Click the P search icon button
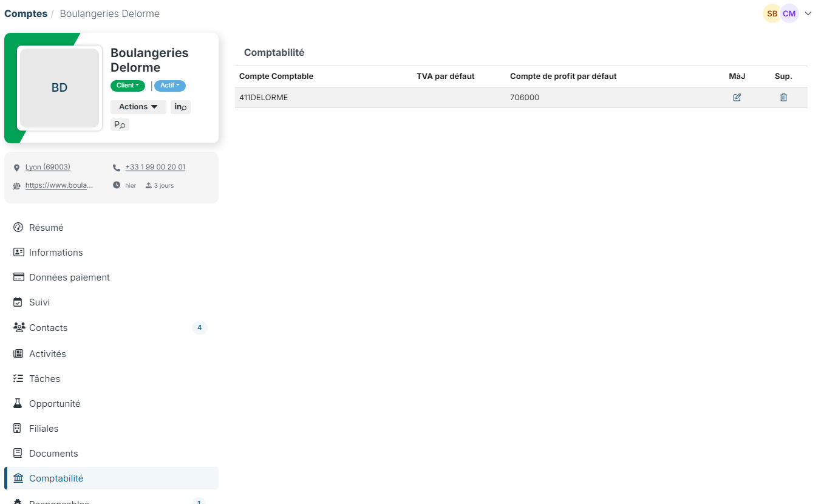The height and width of the screenshot is (504, 821). pos(120,124)
